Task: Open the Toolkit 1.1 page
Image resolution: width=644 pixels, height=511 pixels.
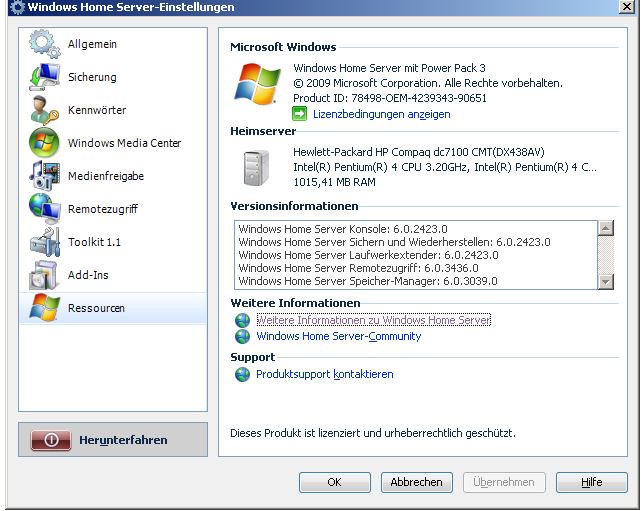Action: point(113,242)
